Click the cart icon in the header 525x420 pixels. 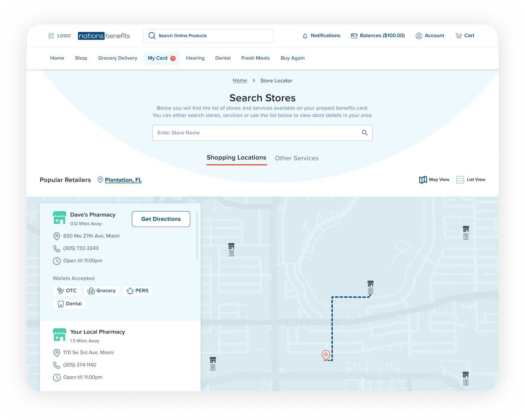pyautogui.click(x=458, y=36)
